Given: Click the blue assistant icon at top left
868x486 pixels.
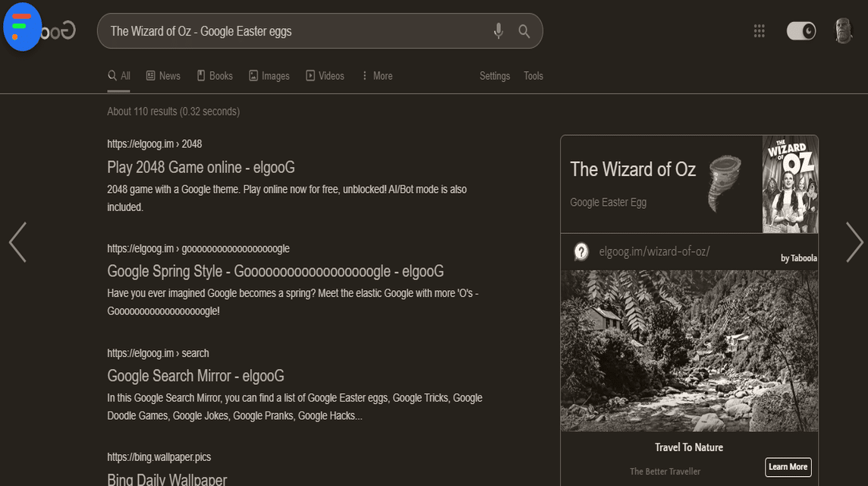Looking at the screenshot, I should 22,27.
